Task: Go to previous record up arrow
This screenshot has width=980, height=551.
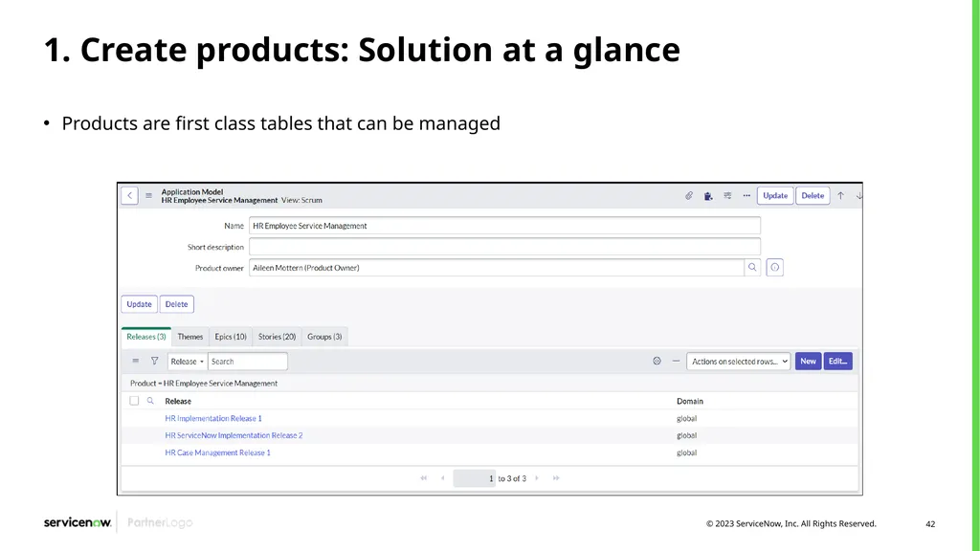Action: pyautogui.click(x=840, y=195)
